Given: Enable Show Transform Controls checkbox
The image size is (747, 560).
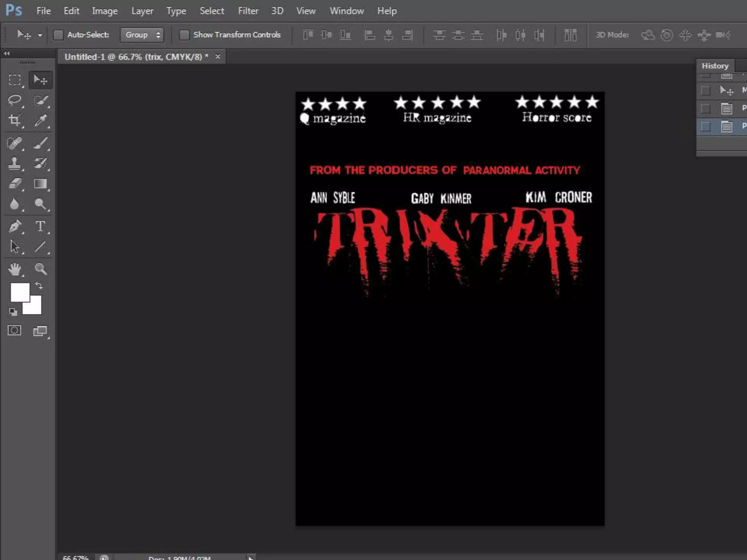Looking at the screenshot, I should [x=184, y=35].
